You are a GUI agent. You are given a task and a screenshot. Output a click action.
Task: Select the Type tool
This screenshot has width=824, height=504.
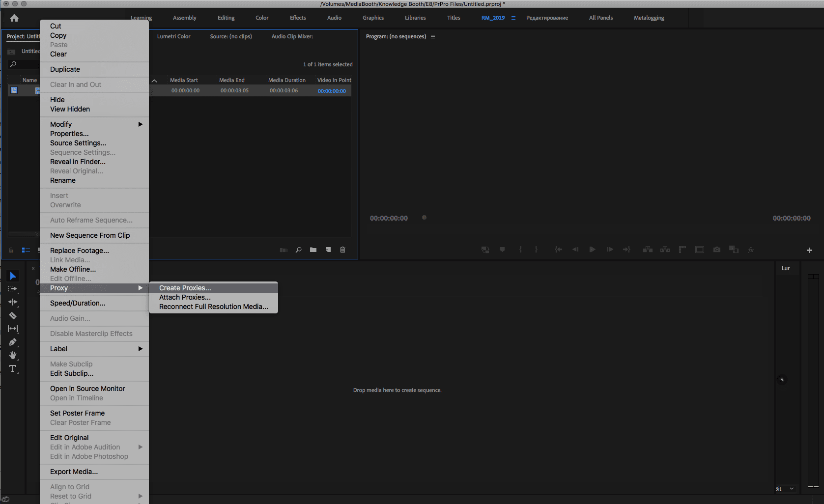(x=13, y=368)
